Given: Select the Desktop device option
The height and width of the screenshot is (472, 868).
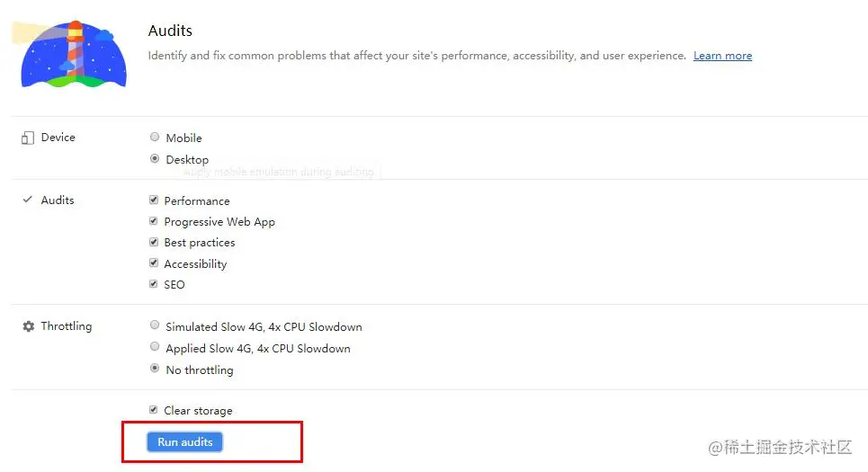Looking at the screenshot, I should (x=155, y=159).
